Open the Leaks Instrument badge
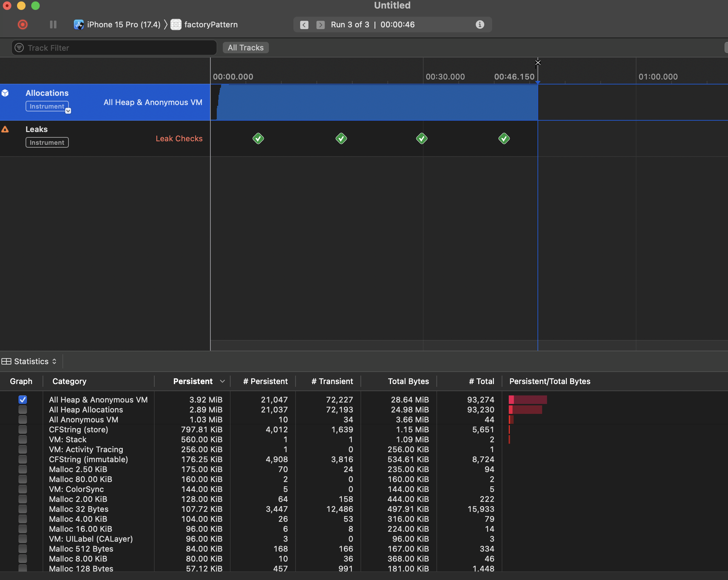The image size is (728, 580). point(47,142)
